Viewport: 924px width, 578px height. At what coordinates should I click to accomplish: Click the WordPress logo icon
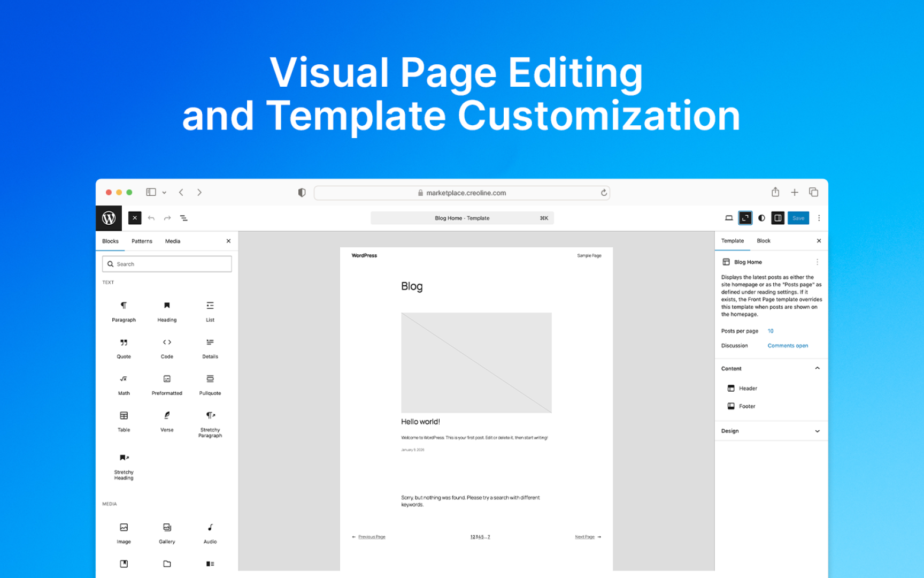point(109,218)
